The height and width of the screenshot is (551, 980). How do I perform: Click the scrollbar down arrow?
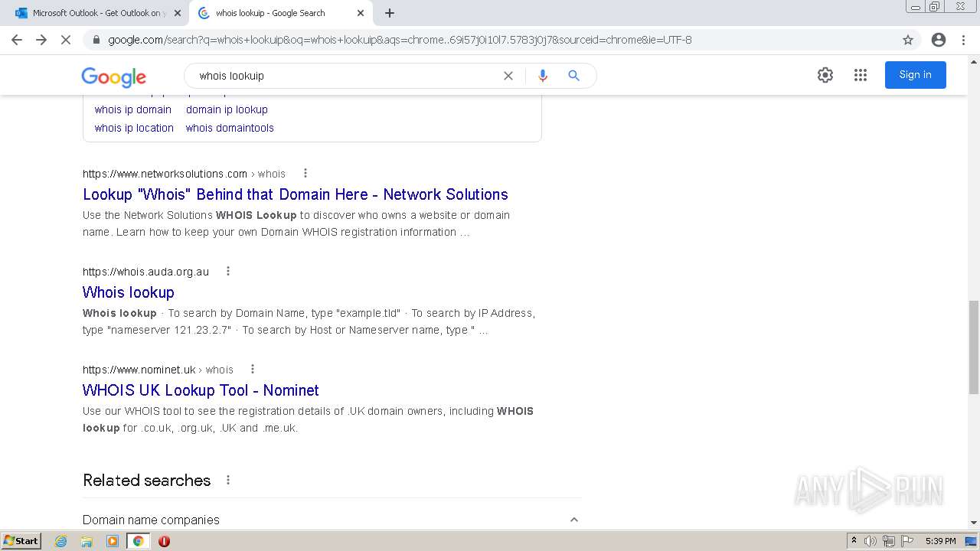click(974, 523)
